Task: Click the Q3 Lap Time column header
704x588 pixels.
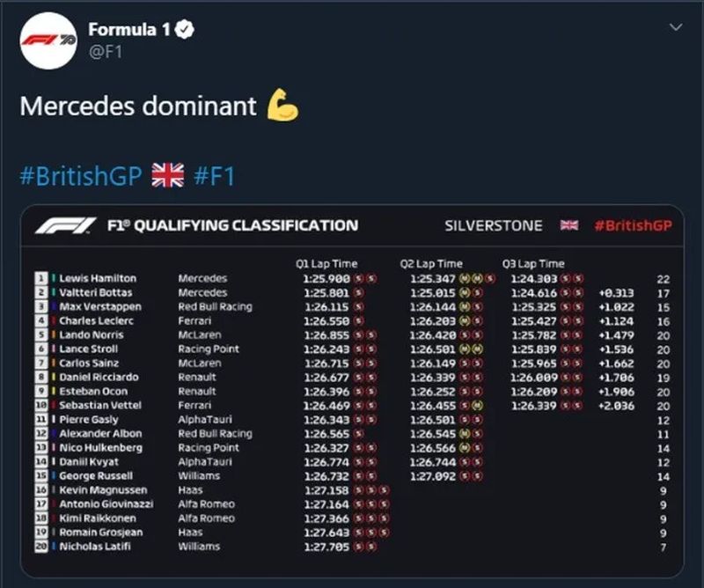Action: point(533,263)
